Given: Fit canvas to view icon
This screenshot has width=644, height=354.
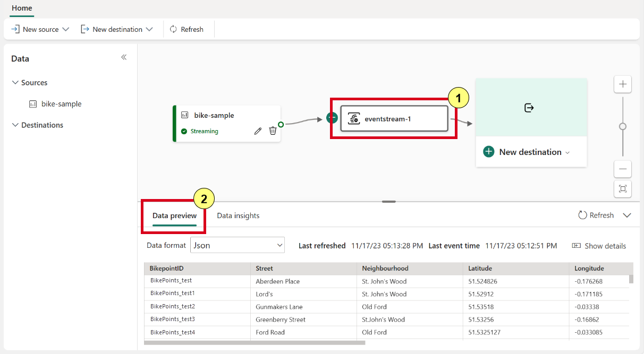Looking at the screenshot, I should coord(623,188).
